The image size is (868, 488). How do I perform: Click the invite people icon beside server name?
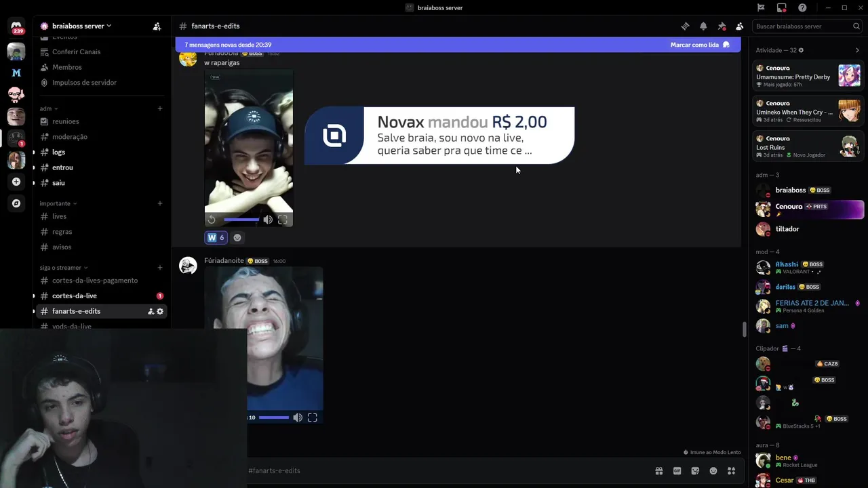coord(157,26)
